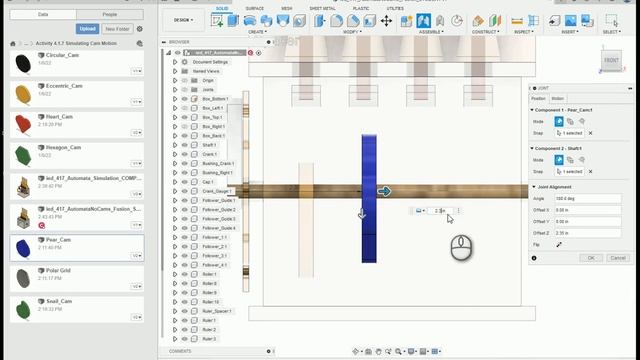This screenshot has height=360, width=640.
Task: Select the Measure tool
Action: coord(517,20)
